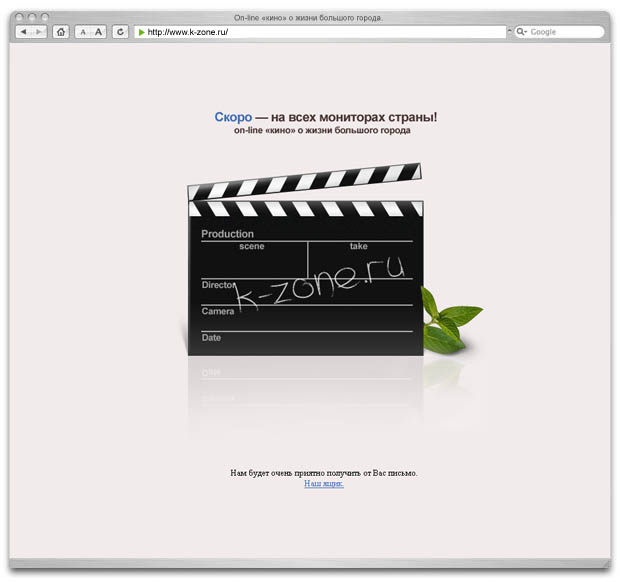Click the 'take' label on the clapperboard

tap(359, 246)
